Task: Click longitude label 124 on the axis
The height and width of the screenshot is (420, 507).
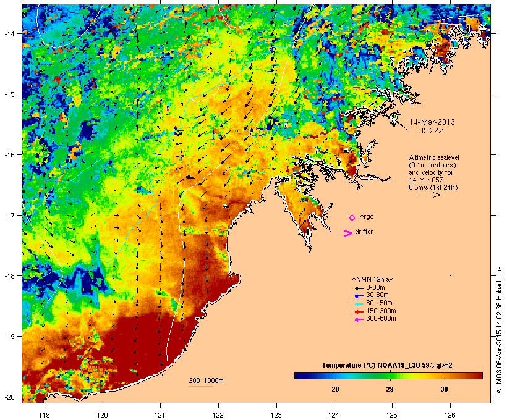Action: click(334, 415)
